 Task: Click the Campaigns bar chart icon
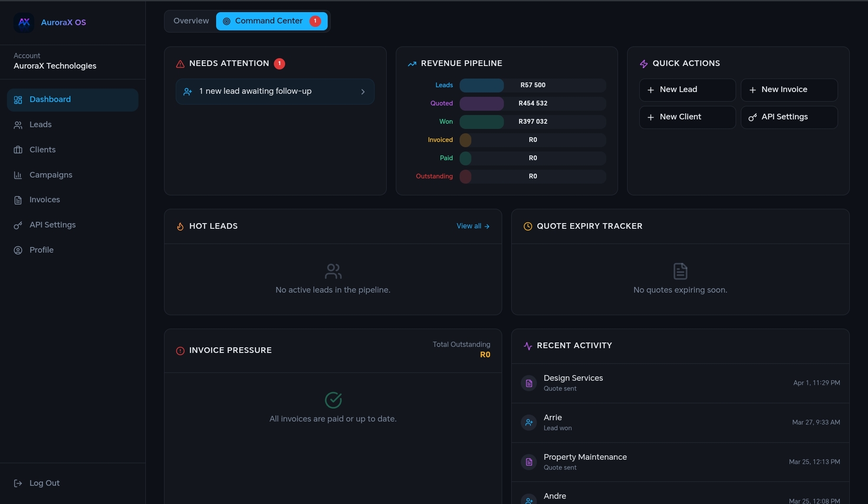pos(18,175)
